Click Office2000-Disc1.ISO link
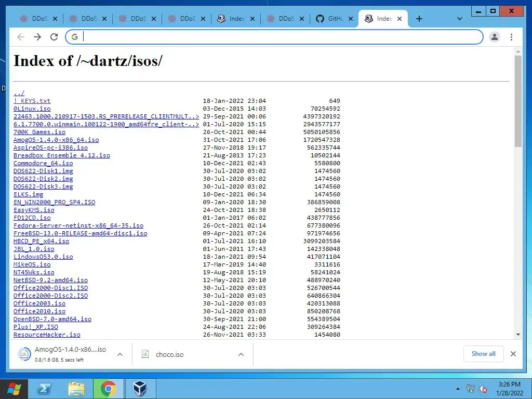 pos(50,288)
